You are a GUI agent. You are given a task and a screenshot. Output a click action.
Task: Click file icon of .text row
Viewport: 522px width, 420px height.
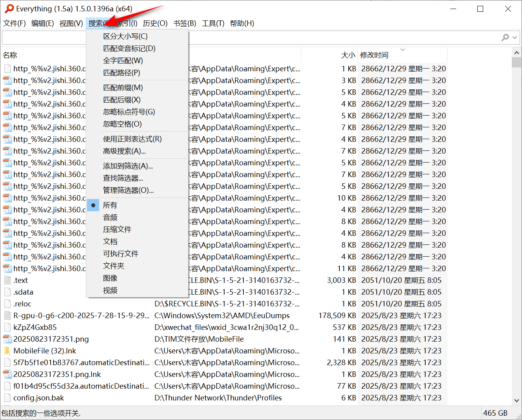[7, 280]
